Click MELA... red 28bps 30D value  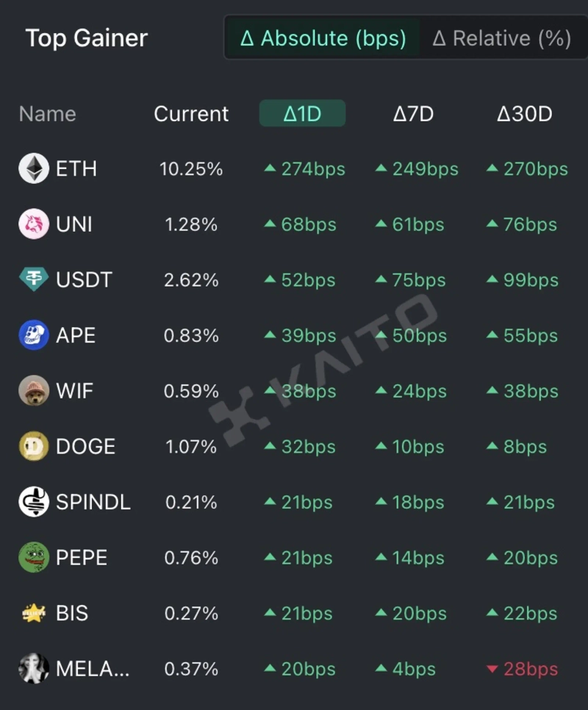pyautogui.click(x=523, y=670)
